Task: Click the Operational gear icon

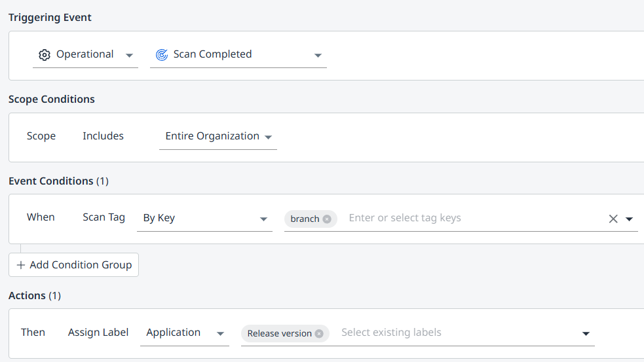Action: tap(45, 55)
